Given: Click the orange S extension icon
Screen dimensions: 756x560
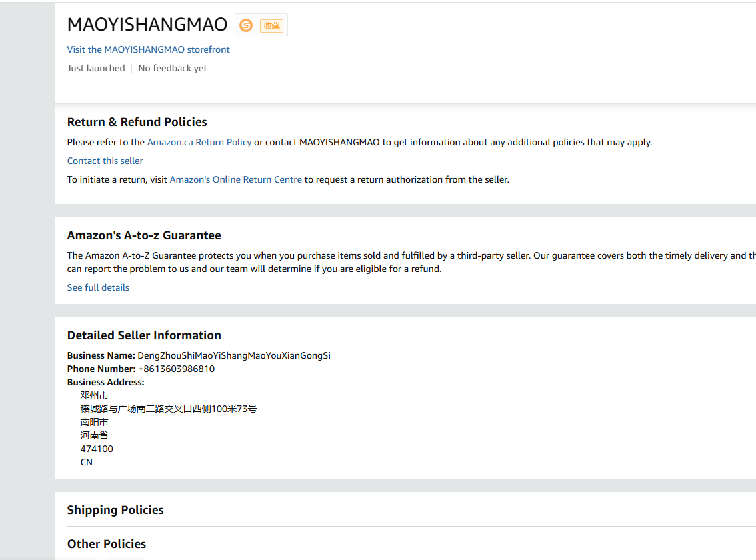Looking at the screenshot, I should coord(246,25).
